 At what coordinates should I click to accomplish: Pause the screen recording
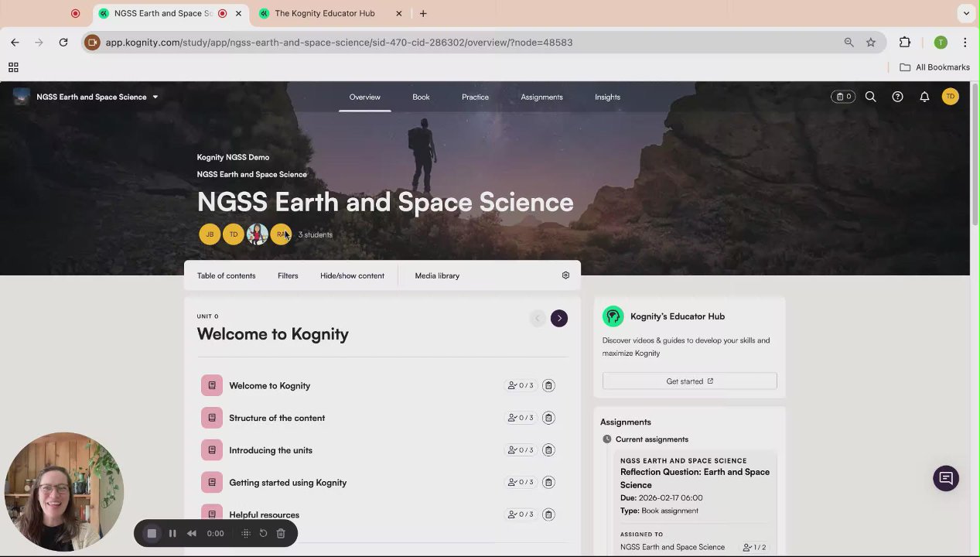click(x=172, y=533)
